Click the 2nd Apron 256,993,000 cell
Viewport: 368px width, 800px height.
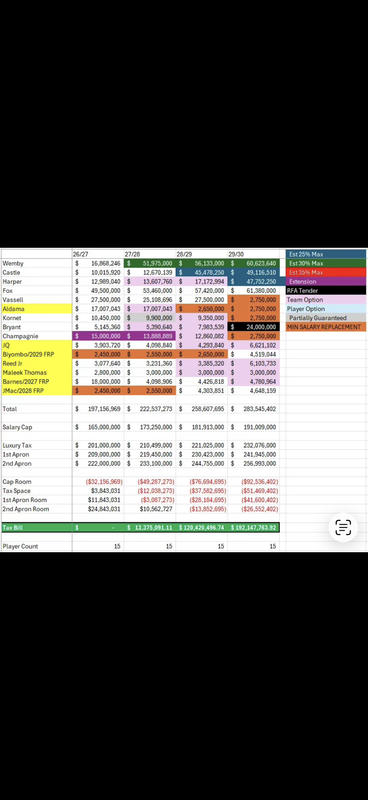pyautogui.click(x=254, y=464)
